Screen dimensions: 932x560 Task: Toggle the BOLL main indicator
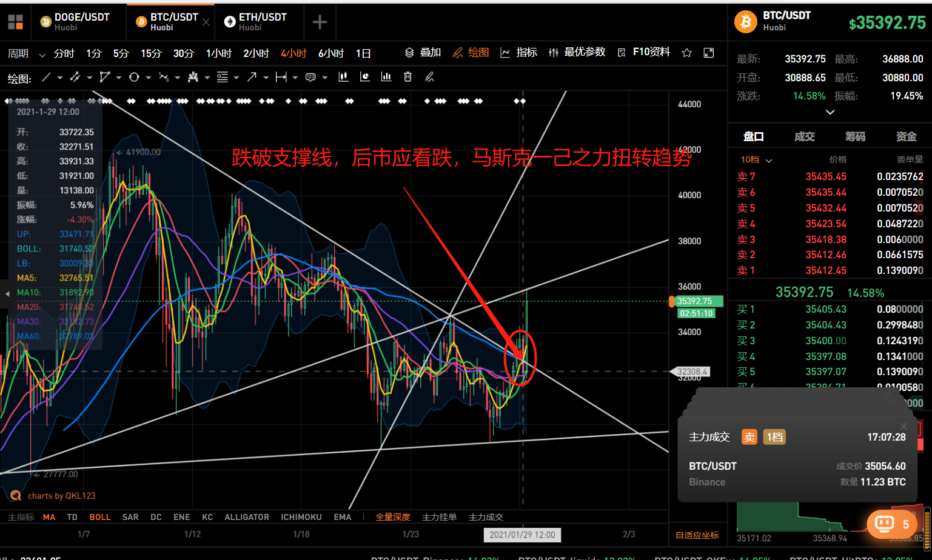coord(100,517)
